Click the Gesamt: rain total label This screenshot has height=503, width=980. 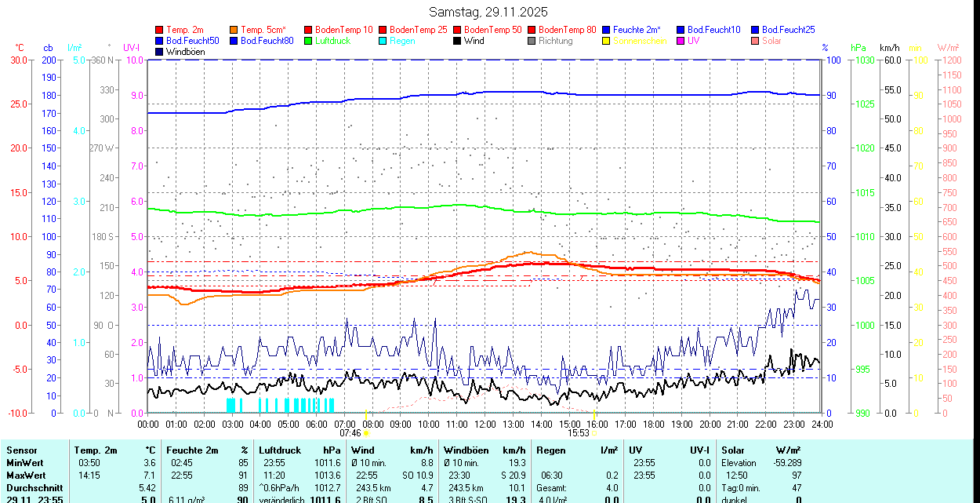click(554, 488)
